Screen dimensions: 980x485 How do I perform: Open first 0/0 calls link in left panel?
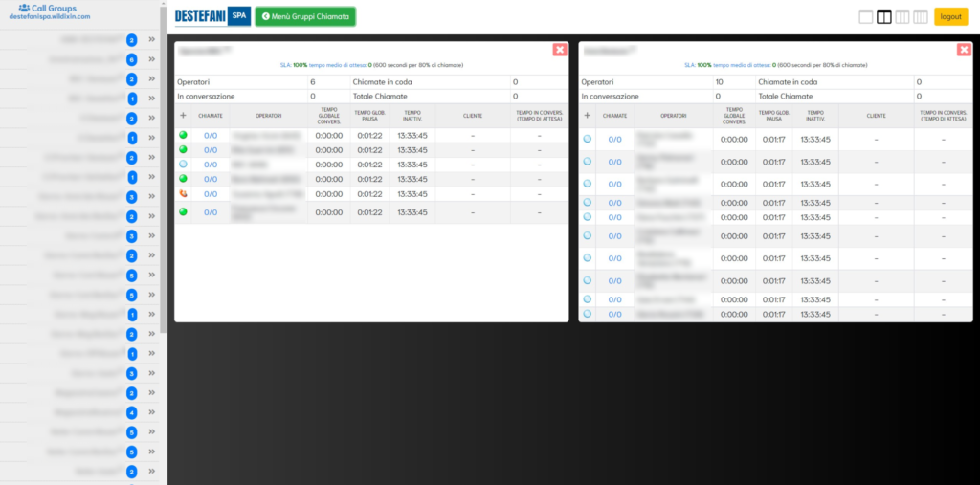pyautogui.click(x=211, y=136)
